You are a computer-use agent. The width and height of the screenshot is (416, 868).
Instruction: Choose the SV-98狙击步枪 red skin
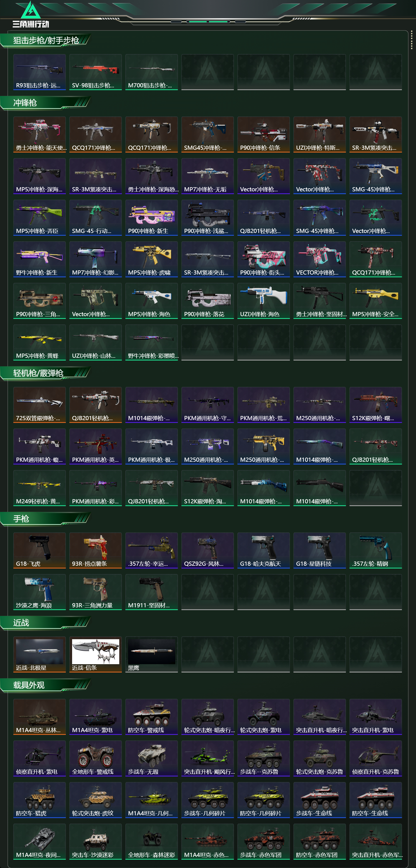[96, 72]
